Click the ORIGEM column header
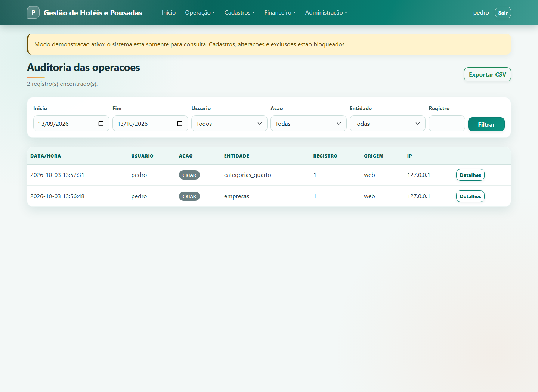 tap(374, 156)
